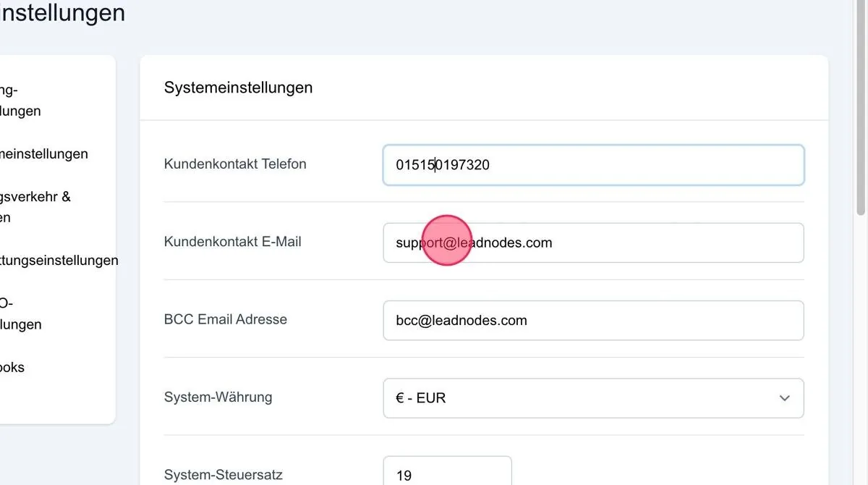Open the System-Währung dropdown
The width and height of the screenshot is (868, 485).
(x=593, y=398)
